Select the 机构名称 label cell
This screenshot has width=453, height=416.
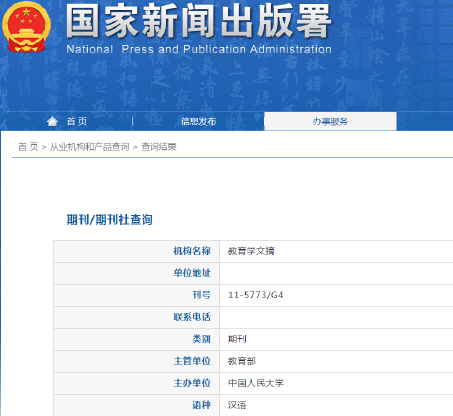[137, 251]
